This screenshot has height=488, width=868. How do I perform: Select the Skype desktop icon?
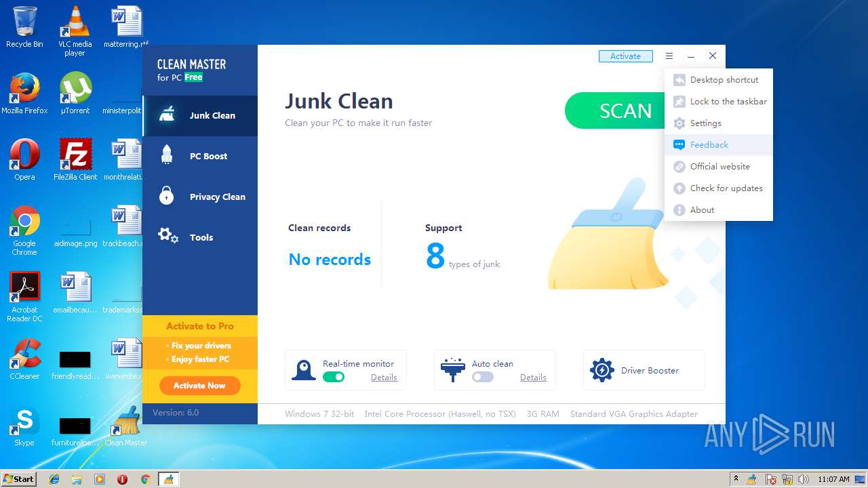click(24, 426)
